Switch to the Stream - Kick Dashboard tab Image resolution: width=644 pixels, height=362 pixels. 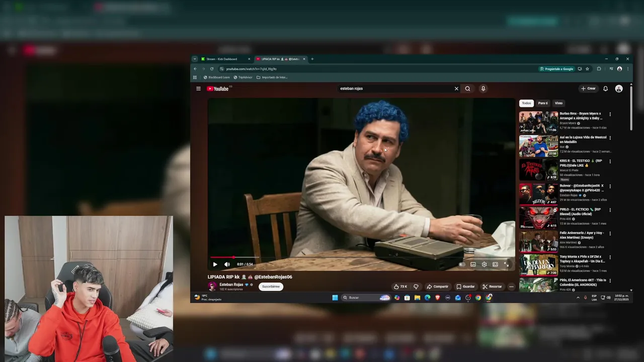coord(225,59)
